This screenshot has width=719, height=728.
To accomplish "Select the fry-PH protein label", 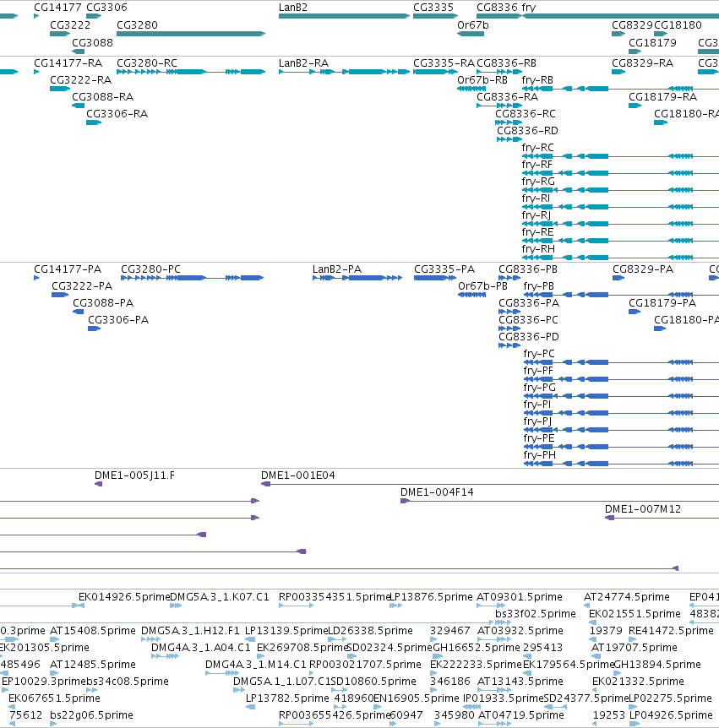I will click(539, 455).
